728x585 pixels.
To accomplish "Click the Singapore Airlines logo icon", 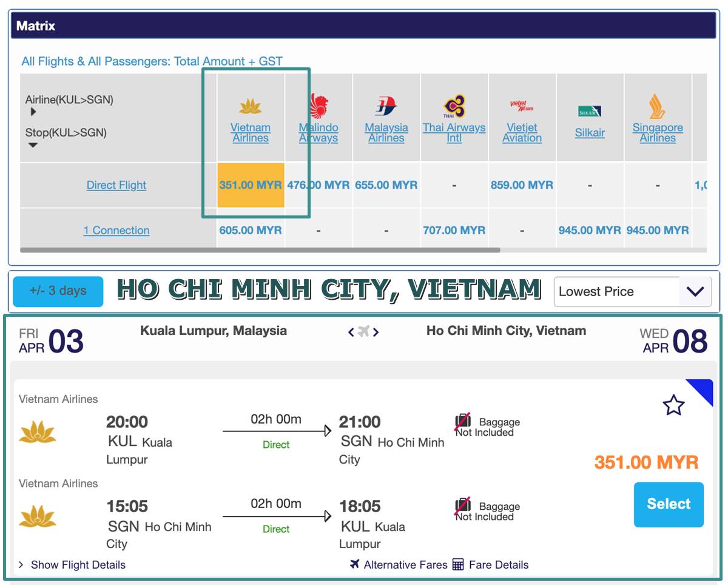I will pyautogui.click(x=657, y=106).
